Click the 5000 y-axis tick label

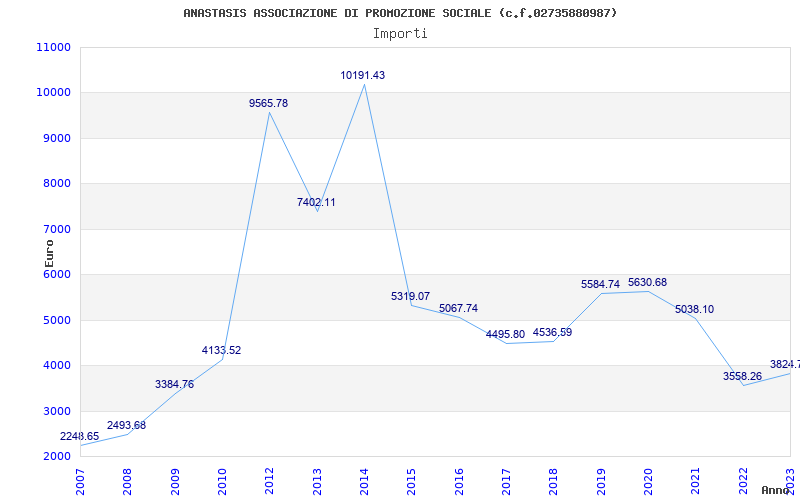click(56, 320)
